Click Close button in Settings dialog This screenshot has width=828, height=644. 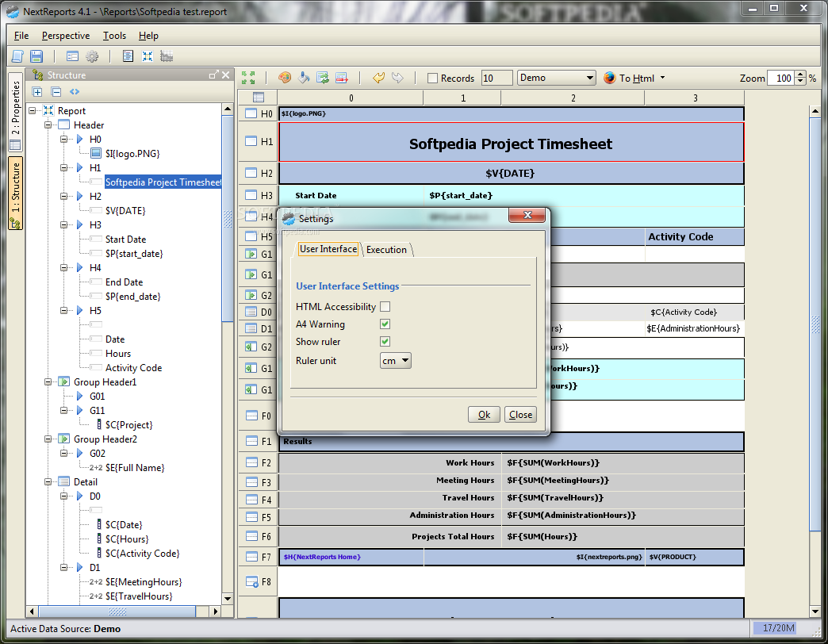520,415
